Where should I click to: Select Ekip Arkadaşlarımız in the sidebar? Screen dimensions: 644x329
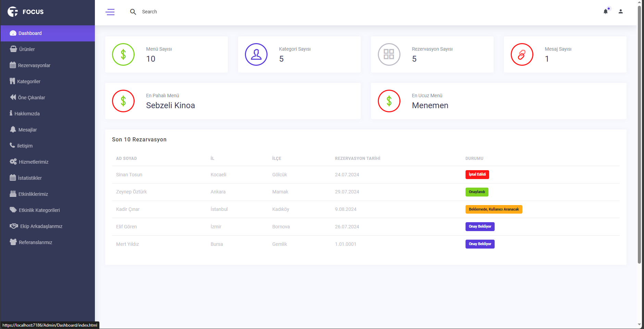tap(41, 226)
